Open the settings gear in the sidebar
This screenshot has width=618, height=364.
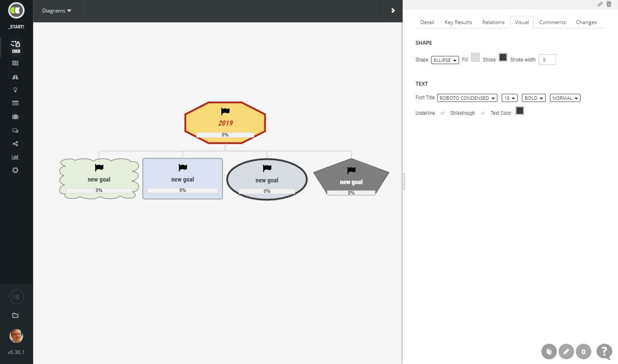[x=15, y=170]
